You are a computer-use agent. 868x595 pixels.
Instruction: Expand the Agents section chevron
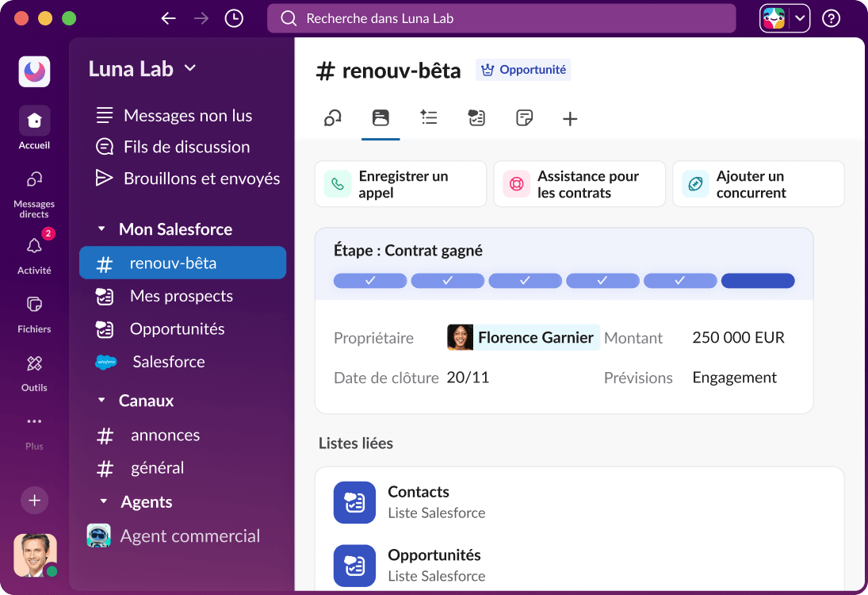pyautogui.click(x=103, y=501)
